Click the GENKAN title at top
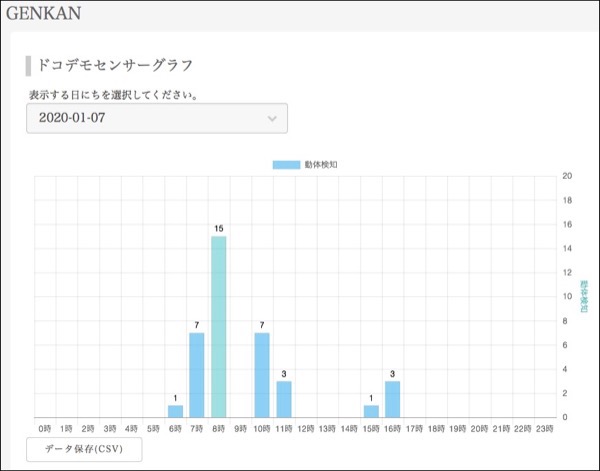 [44, 14]
